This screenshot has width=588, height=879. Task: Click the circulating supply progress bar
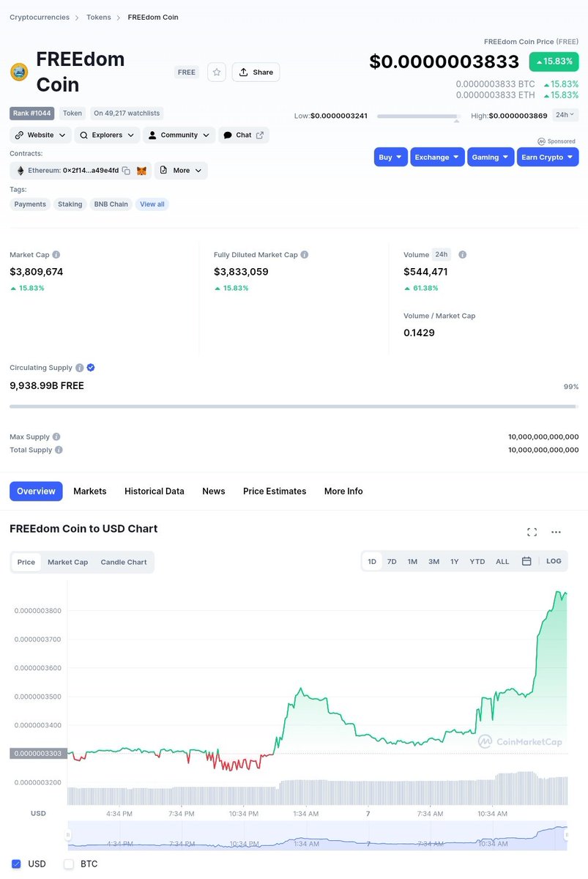coord(294,406)
